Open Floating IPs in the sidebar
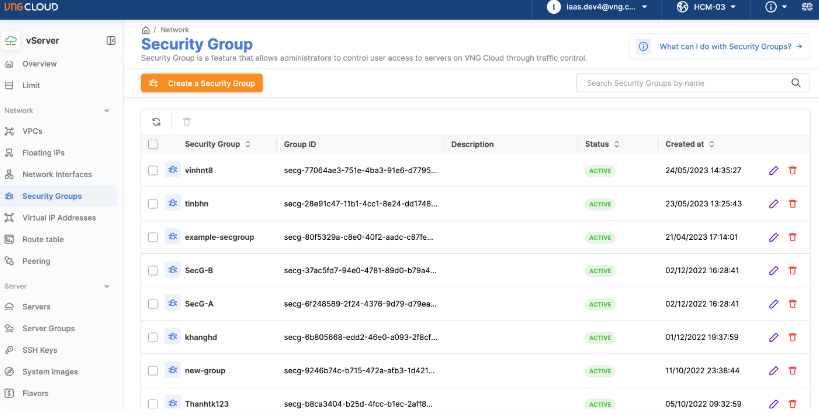The image size is (819, 420). click(43, 153)
